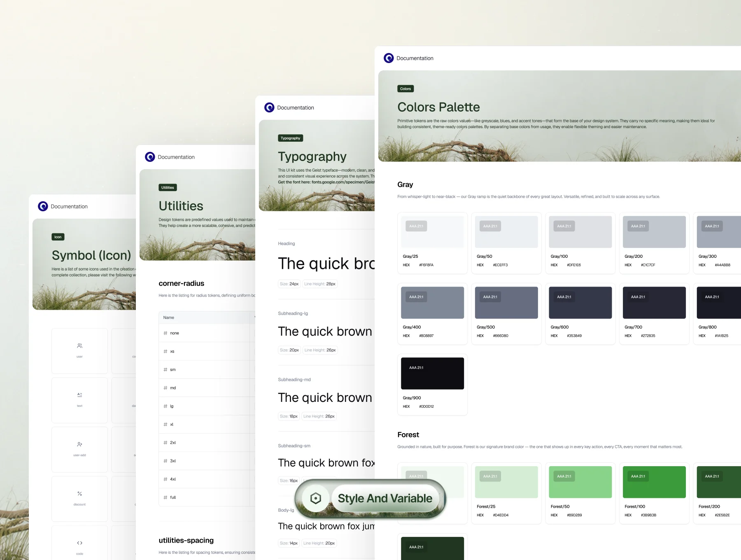Click the hash icon beside 'xs'
This screenshot has height=560, width=741.
pyautogui.click(x=165, y=351)
